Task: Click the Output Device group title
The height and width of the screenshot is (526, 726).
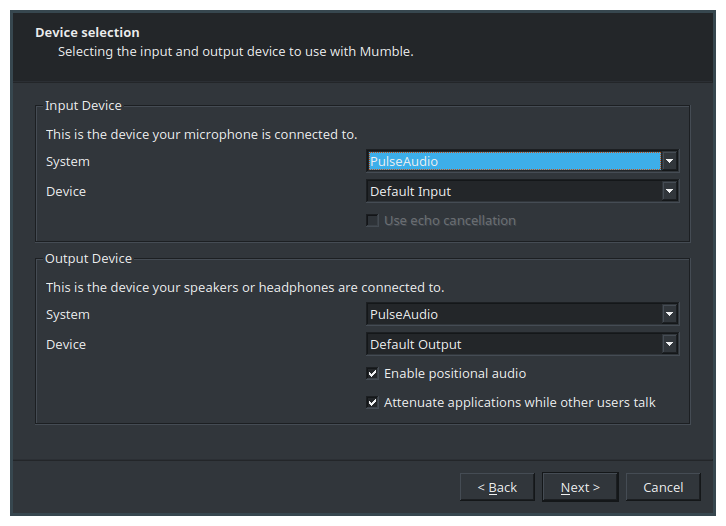Action: click(88, 259)
